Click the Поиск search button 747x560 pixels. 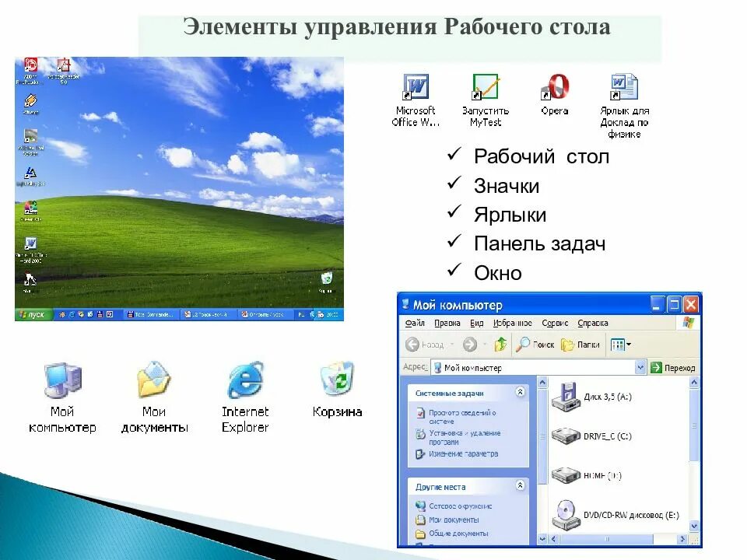pyautogui.click(x=535, y=345)
